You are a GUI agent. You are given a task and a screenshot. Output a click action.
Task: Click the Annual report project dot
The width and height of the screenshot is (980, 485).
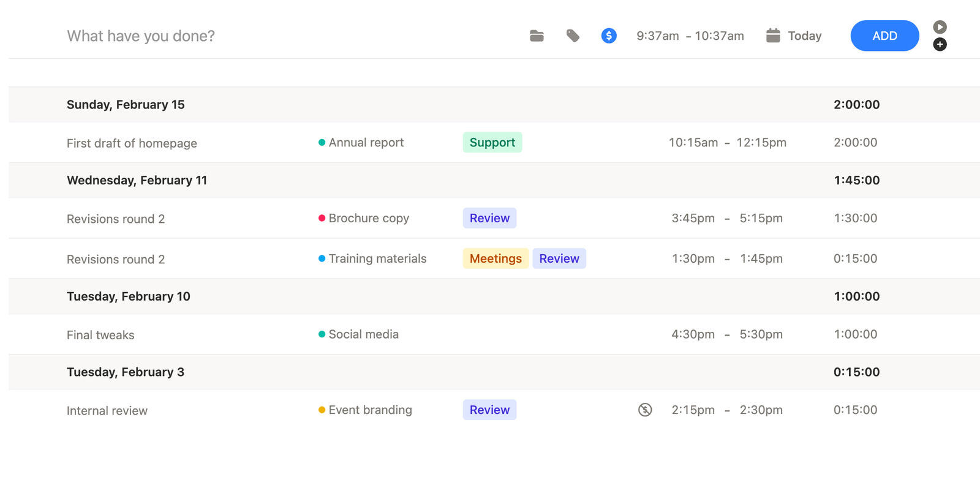(322, 143)
